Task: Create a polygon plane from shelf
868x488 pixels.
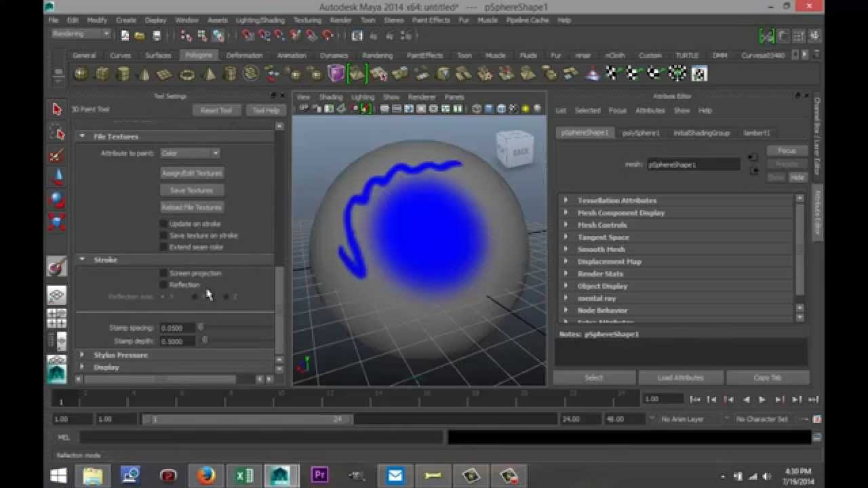Action: 165,74
